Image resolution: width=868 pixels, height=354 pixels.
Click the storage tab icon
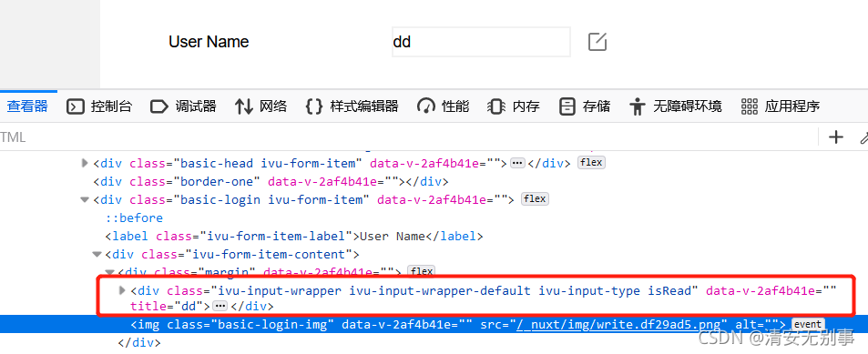(567, 106)
